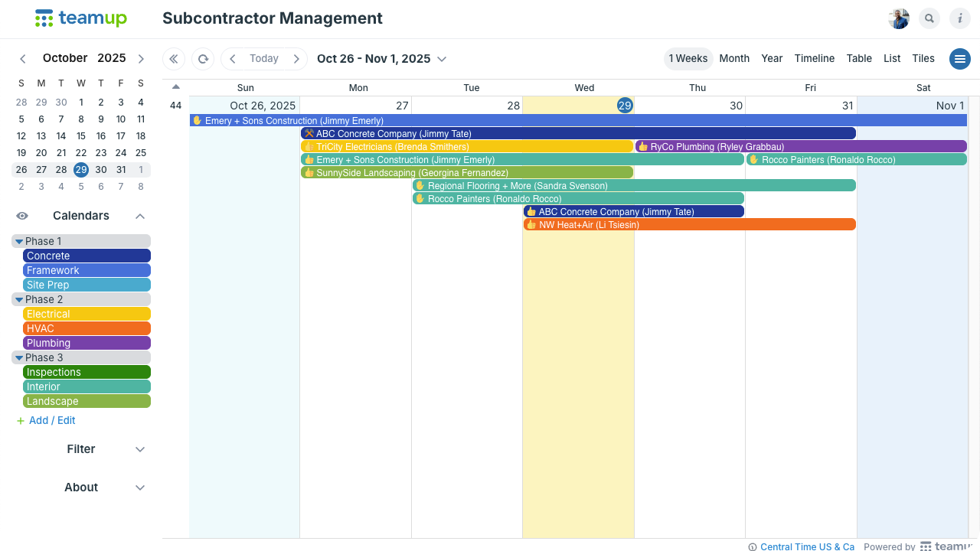Toggle the HVAC calendar visibility
This screenshot has height=551, width=980.
[x=87, y=328]
